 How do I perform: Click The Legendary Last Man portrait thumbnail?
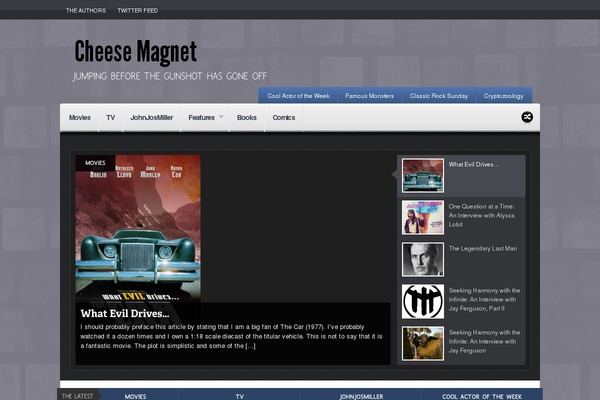click(423, 260)
